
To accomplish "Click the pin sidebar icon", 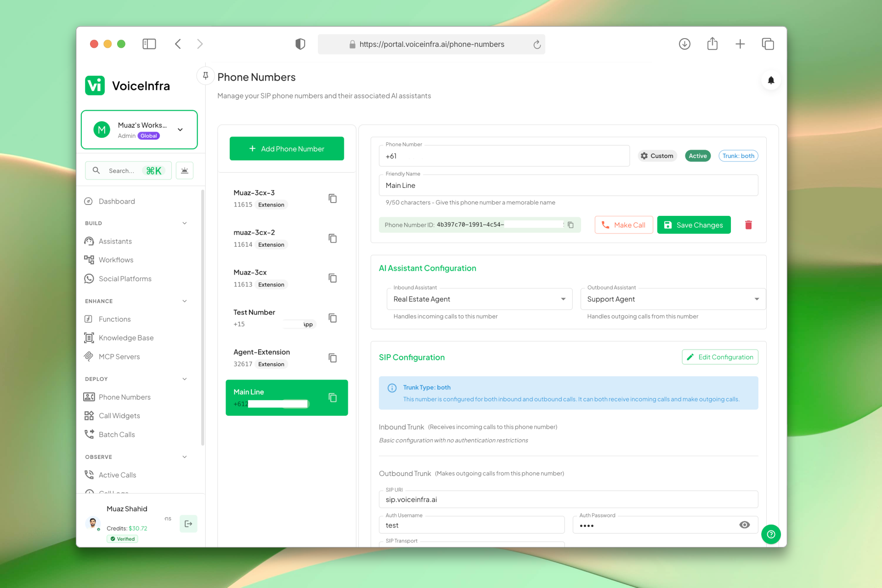I will point(205,76).
